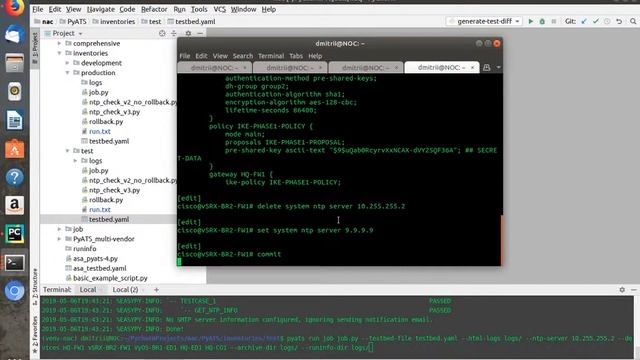Select basic_example_script.py file

tap(110, 278)
